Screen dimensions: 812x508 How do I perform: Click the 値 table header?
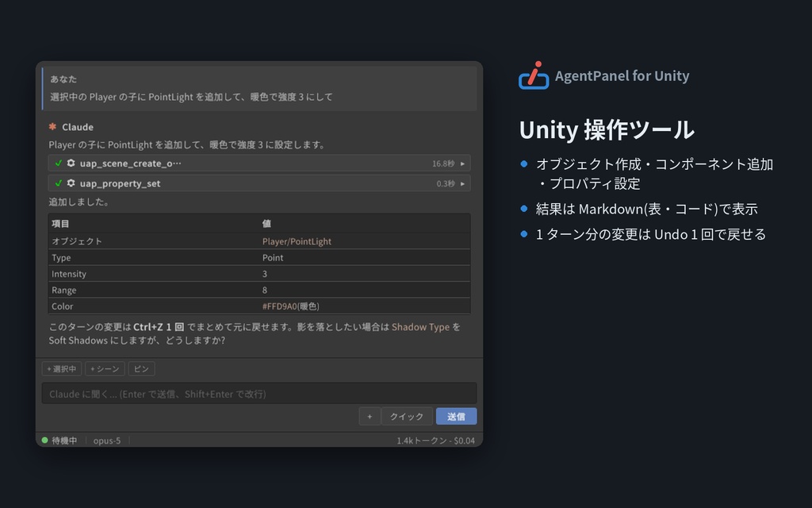coord(266,223)
